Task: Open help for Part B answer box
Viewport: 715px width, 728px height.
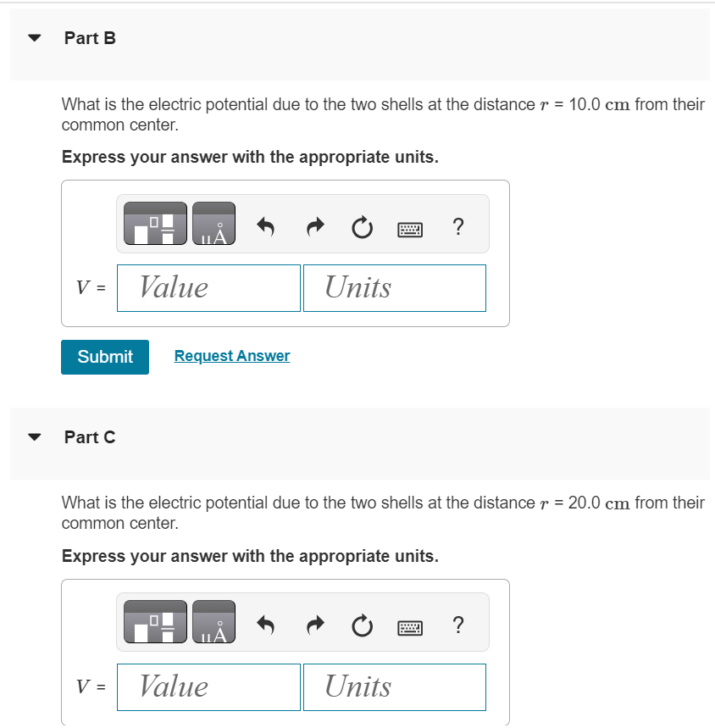Action: pos(458,226)
